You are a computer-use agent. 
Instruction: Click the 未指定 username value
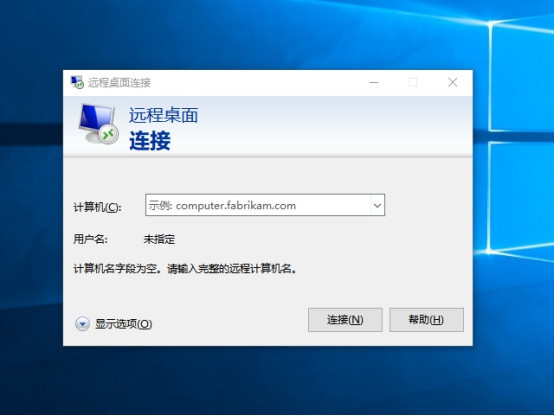pos(159,239)
